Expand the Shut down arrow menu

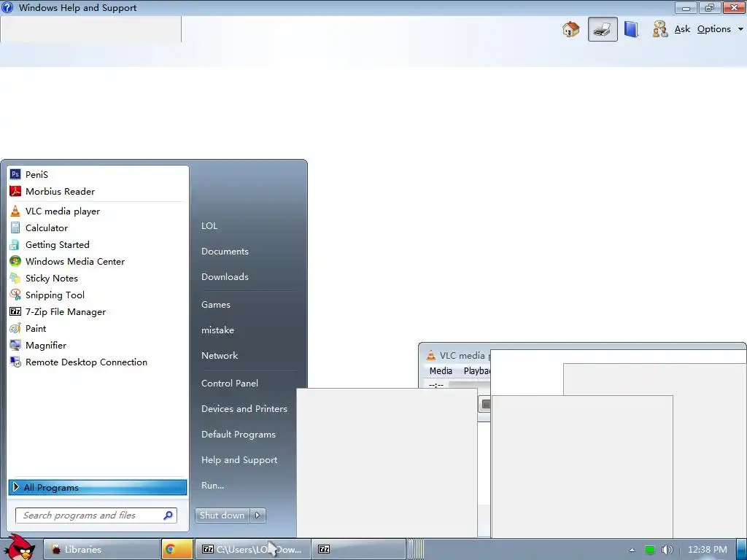click(x=258, y=516)
